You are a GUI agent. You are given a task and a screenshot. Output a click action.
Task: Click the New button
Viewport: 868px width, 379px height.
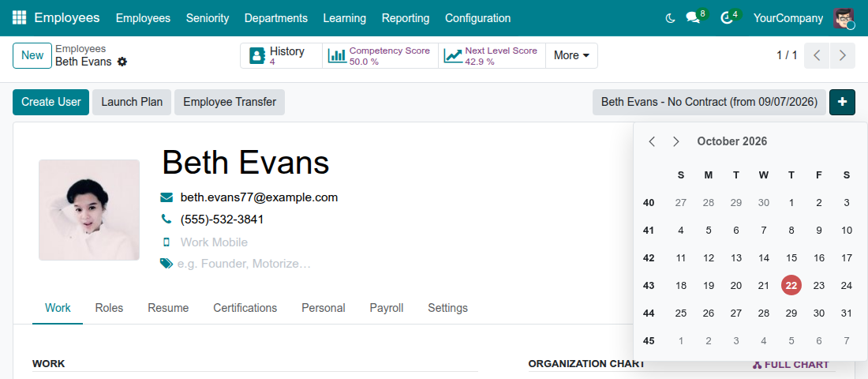coord(32,55)
